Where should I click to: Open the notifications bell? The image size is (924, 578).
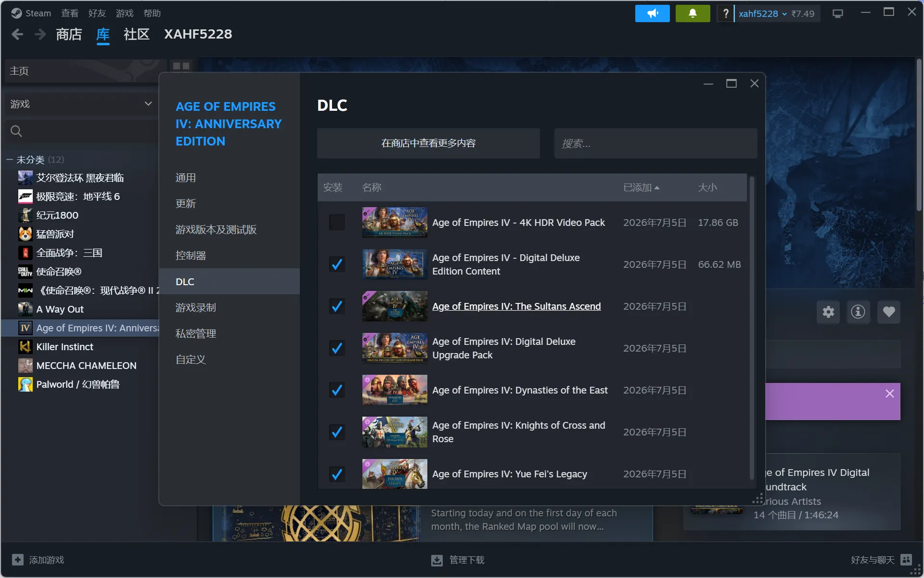pyautogui.click(x=693, y=13)
